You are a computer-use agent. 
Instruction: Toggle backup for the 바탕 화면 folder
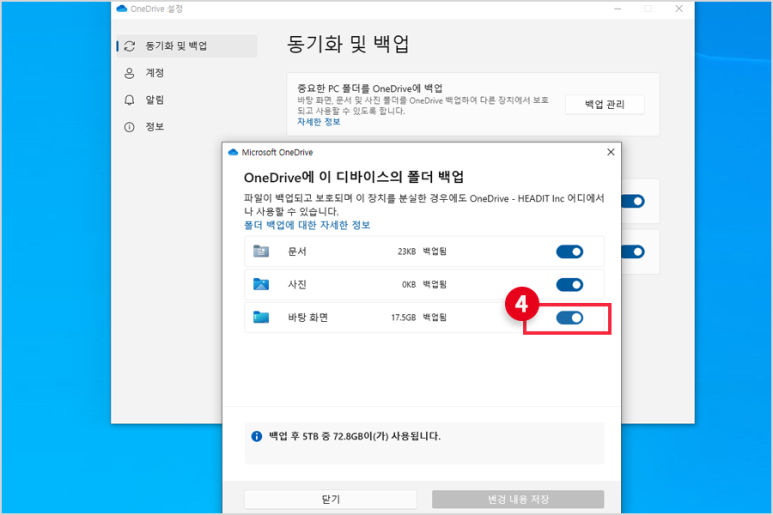tap(569, 318)
